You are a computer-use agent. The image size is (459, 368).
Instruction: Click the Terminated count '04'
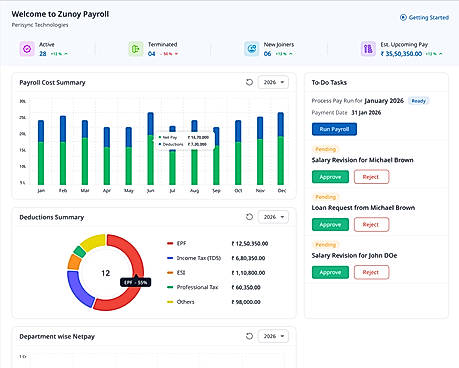click(152, 54)
